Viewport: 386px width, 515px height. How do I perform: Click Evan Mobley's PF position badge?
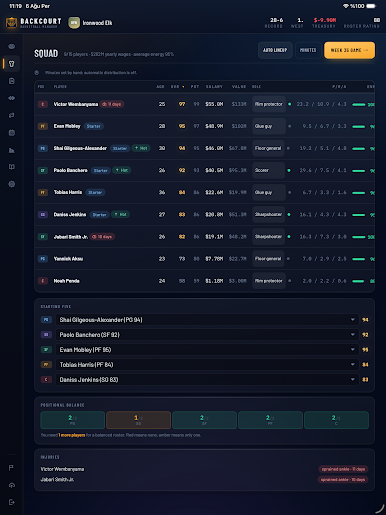click(43, 126)
